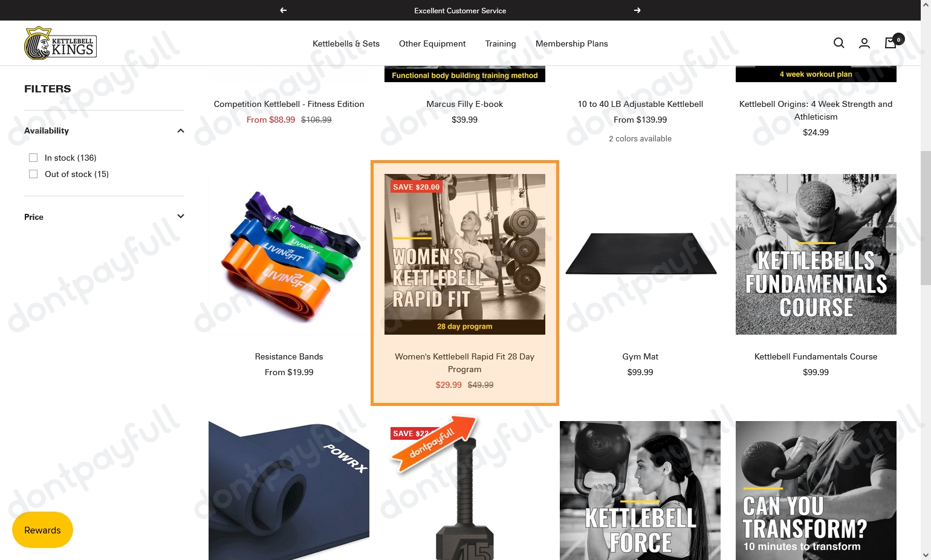Check the Out of stock filter
The height and width of the screenshot is (560, 931).
click(33, 174)
